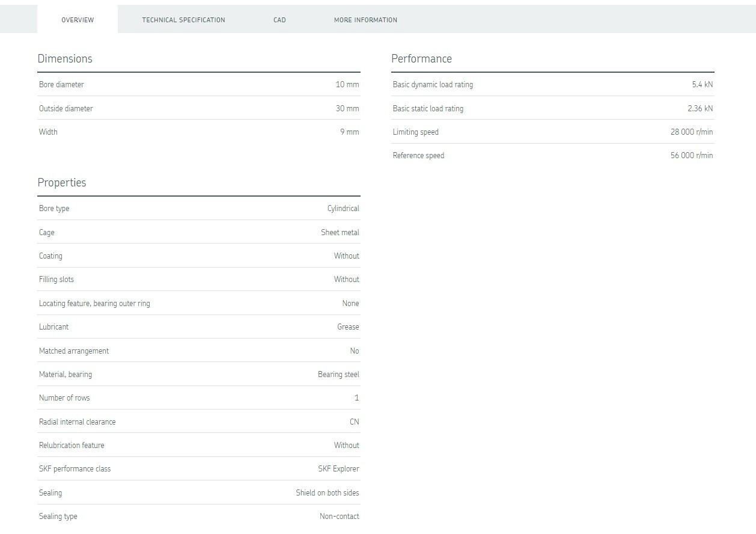Click the Without value for Relubrication feature
Screen dimensions: 756x534
coord(347,445)
